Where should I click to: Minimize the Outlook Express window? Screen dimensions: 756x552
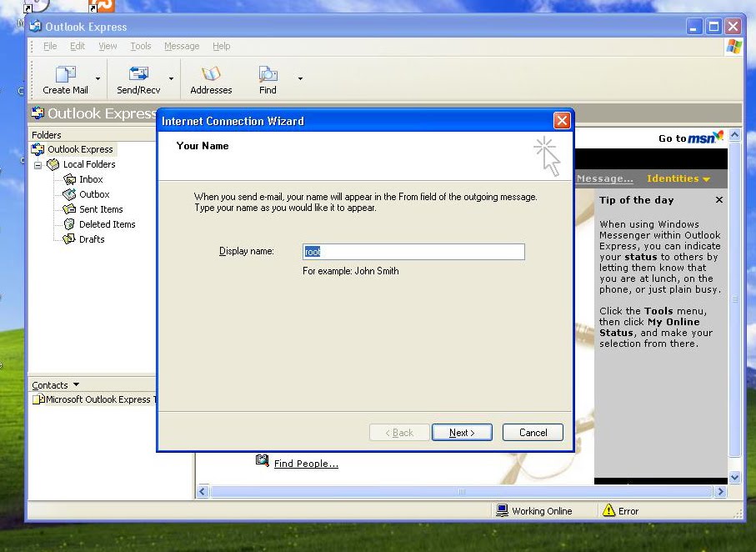[x=693, y=26]
